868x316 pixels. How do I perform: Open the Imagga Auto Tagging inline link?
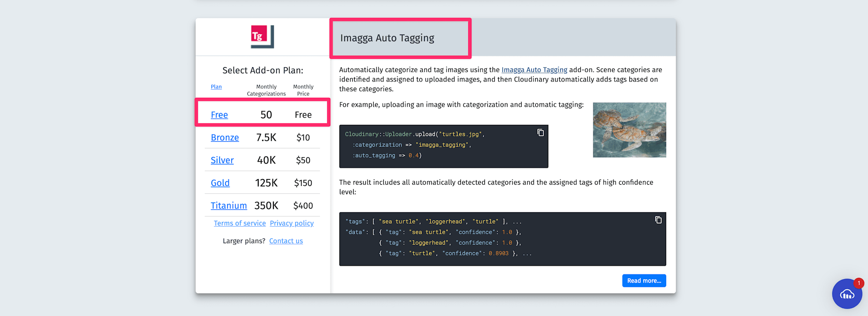tap(534, 70)
